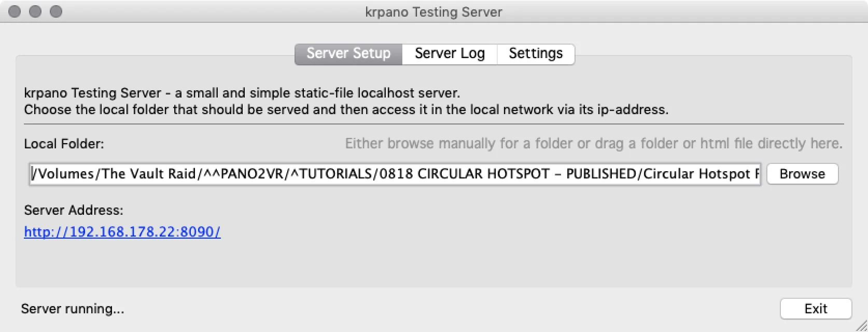The width and height of the screenshot is (868, 332).
Task: Minimize the window with the middle traffic-light button
Action: (35, 11)
